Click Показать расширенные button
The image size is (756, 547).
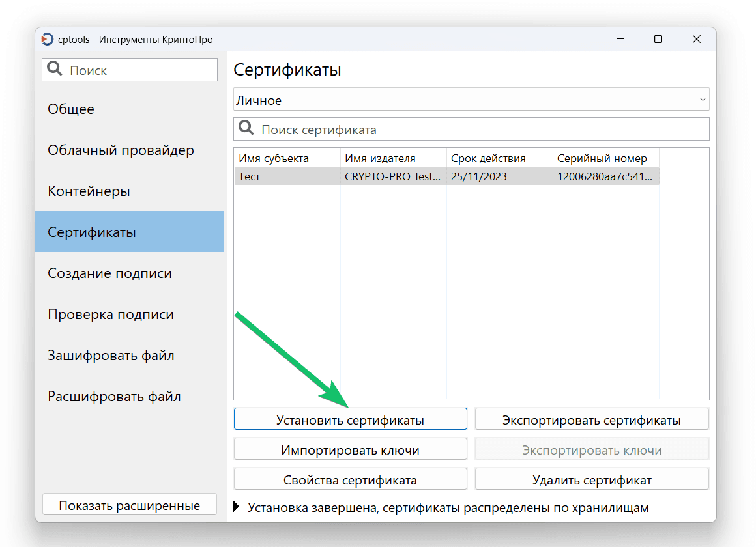130,505
